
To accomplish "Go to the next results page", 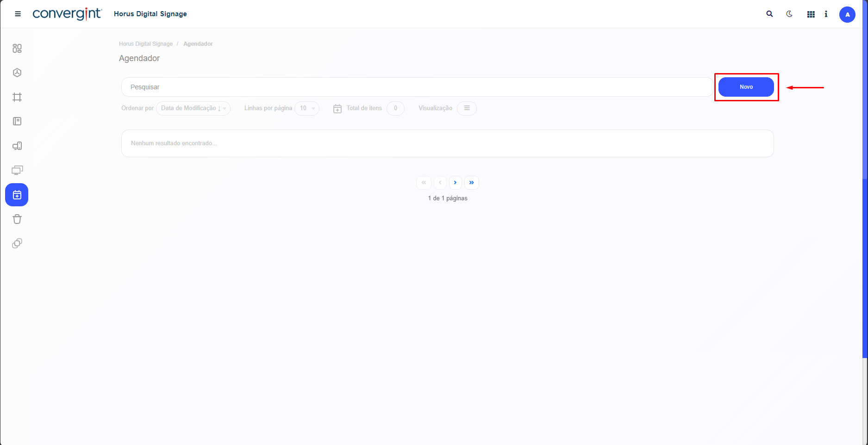I will coord(456,183).
